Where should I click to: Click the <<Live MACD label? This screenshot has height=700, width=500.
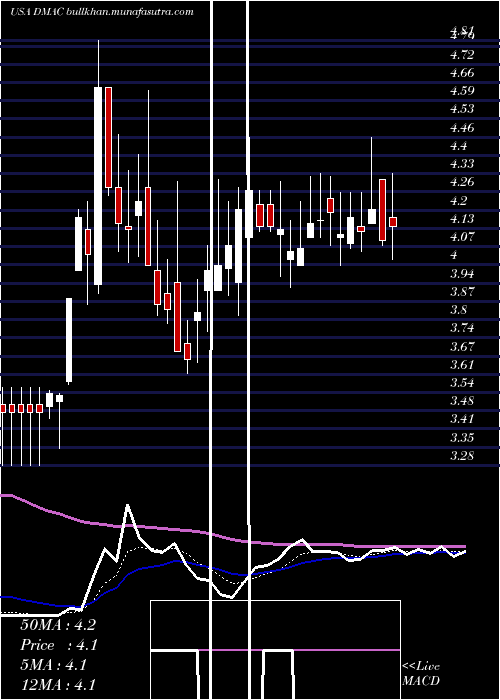coord(421,674)
